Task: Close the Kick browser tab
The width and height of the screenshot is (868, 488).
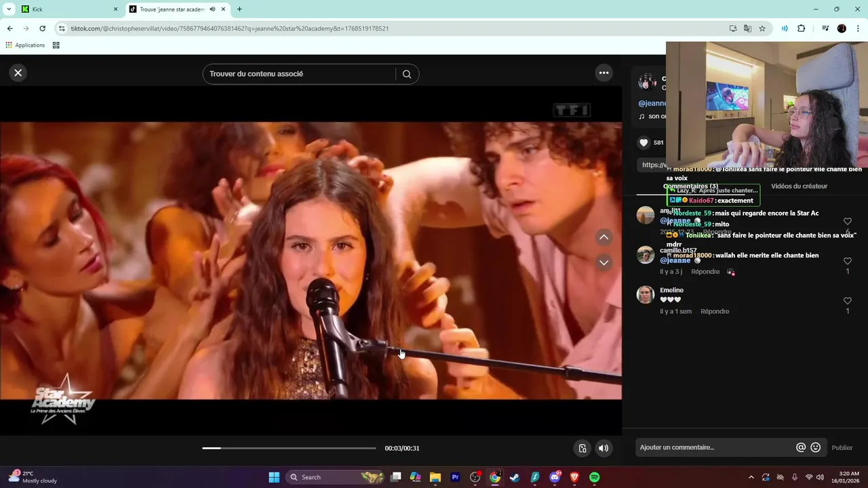Action: pyautogui.click(x=115, y=9)
